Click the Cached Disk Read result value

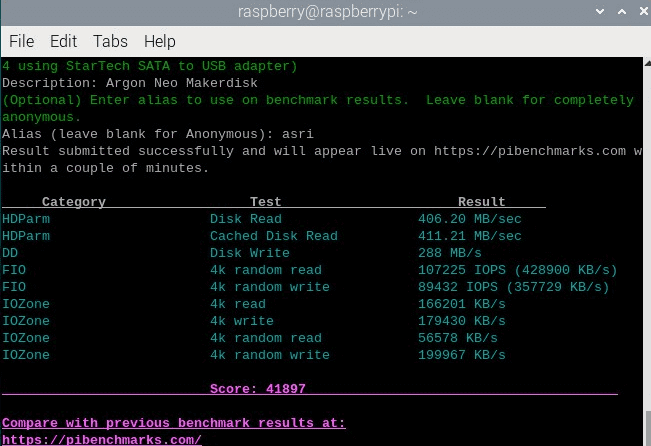click(x=469, y=236)
